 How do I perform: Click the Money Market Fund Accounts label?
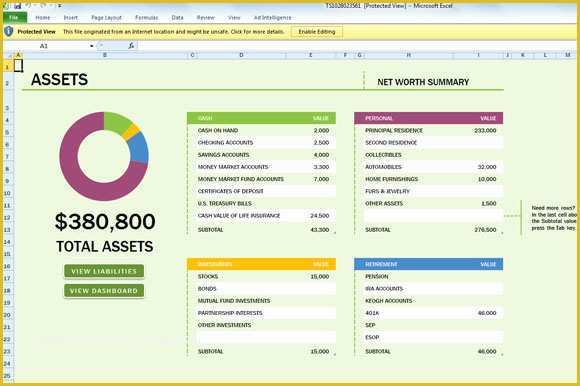tap(240, 179)
